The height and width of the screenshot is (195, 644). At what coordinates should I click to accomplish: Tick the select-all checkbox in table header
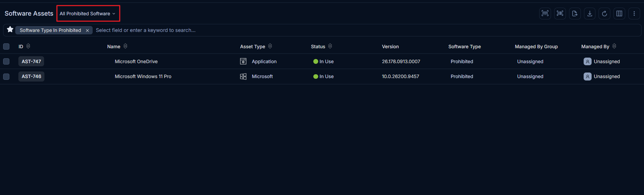coord(6,46)
